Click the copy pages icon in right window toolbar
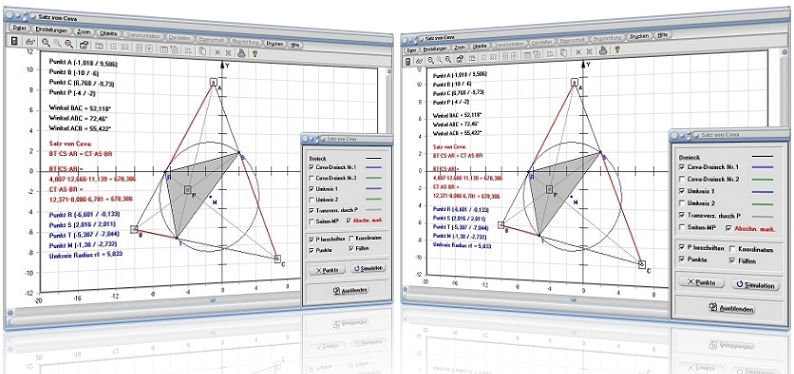This screenshot has height=374, width=794. [x=563, y=52]
